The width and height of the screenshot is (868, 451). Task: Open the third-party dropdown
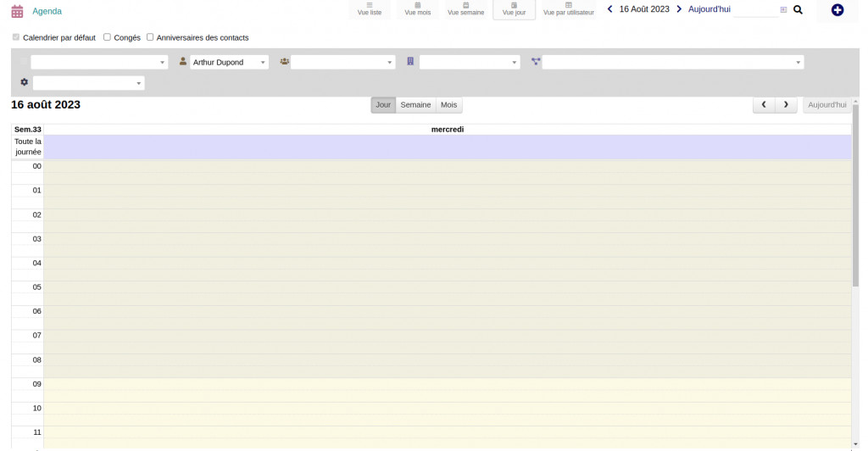tap(470, 62)
